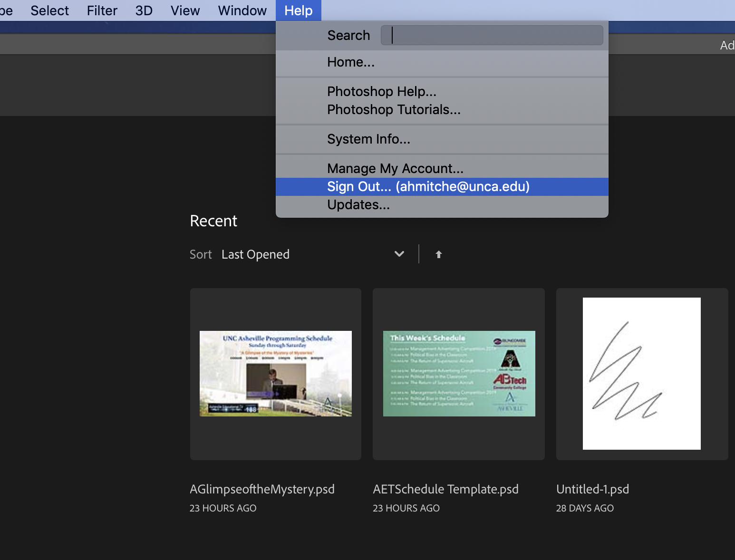
Task: Close the open Help menu
Action: click(298, 10)
